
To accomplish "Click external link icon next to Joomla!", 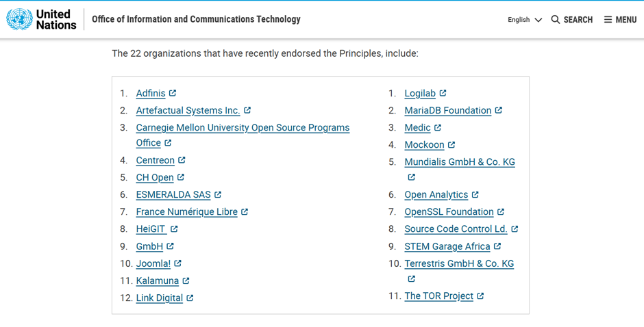I will 177,263.
